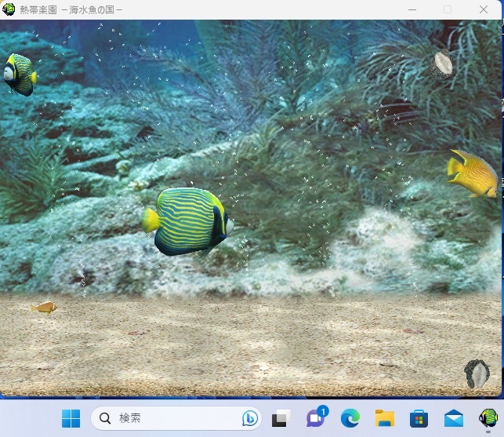
Task: Close the 熱帯楽園 window
Action: (484, 9)
